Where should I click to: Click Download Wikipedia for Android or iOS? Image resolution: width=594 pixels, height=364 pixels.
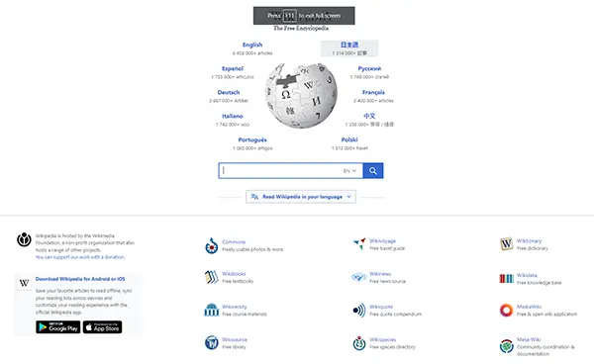80,279
